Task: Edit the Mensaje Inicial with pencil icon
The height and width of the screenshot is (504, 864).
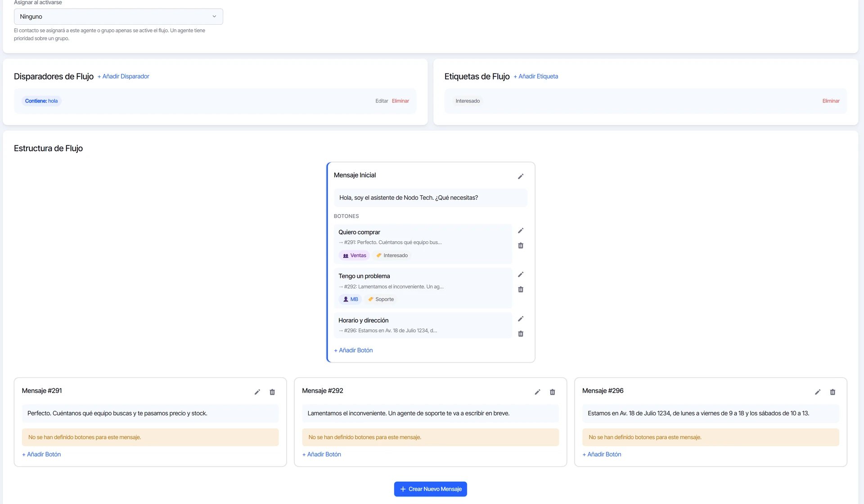Action: coord(521,176)
